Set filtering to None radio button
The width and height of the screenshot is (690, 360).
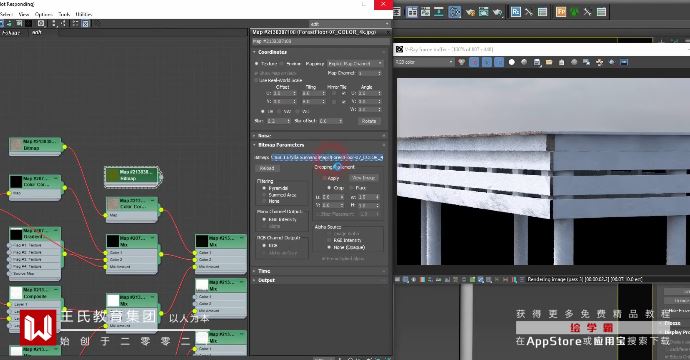click(264, 201)
